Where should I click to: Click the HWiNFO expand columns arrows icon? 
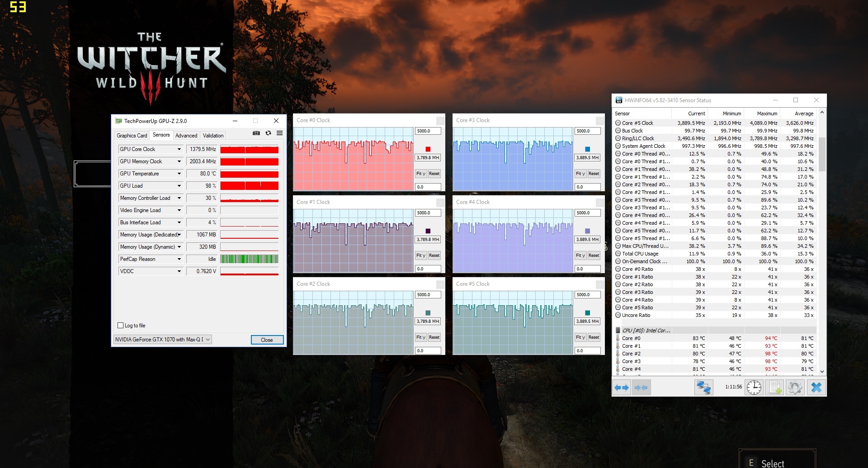pos(622,388)
